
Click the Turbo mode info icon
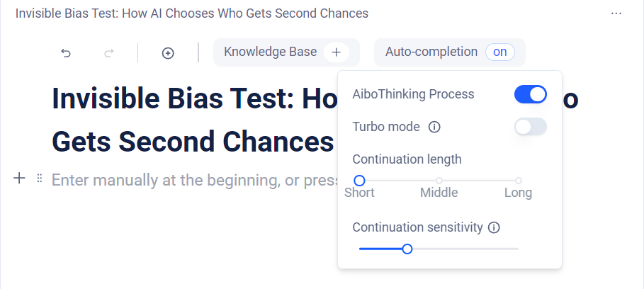coord(435,127)
